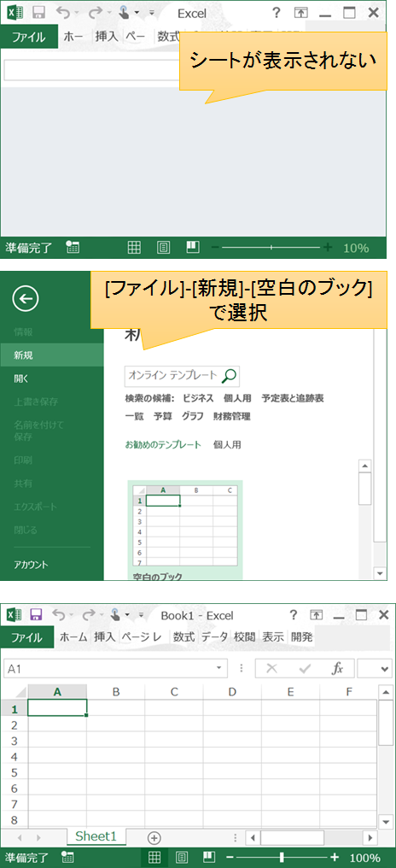Open the ホーム tab in the Book1 window

[73, 637]
